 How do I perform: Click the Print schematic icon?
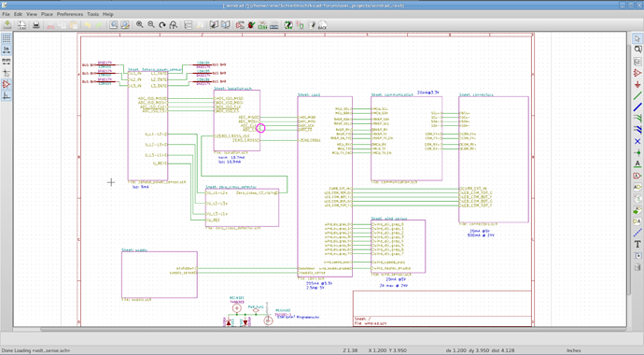[x=36, y=25]
